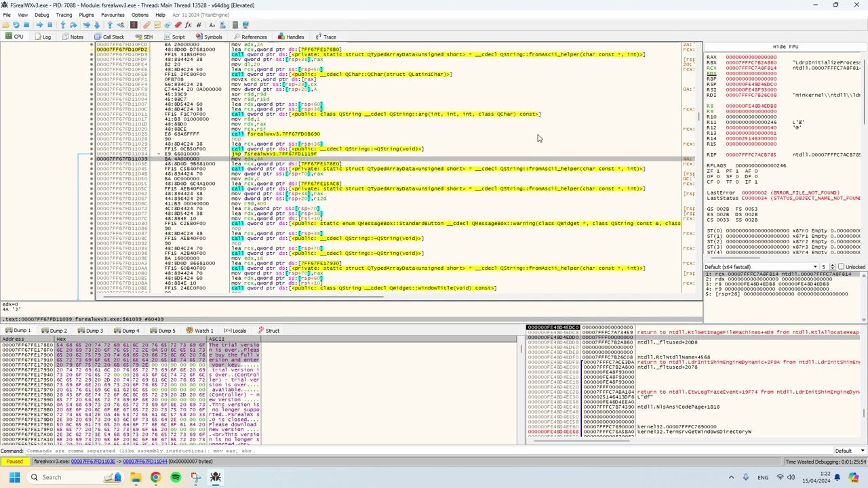Open the Plugins menu
868x488 pixels.
(86, 15)
